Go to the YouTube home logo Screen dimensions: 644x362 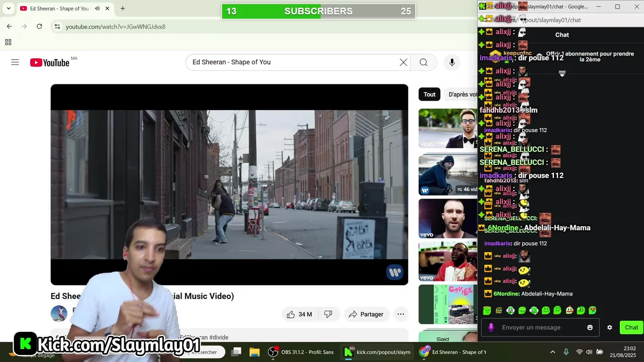click(x=49, y=62)
